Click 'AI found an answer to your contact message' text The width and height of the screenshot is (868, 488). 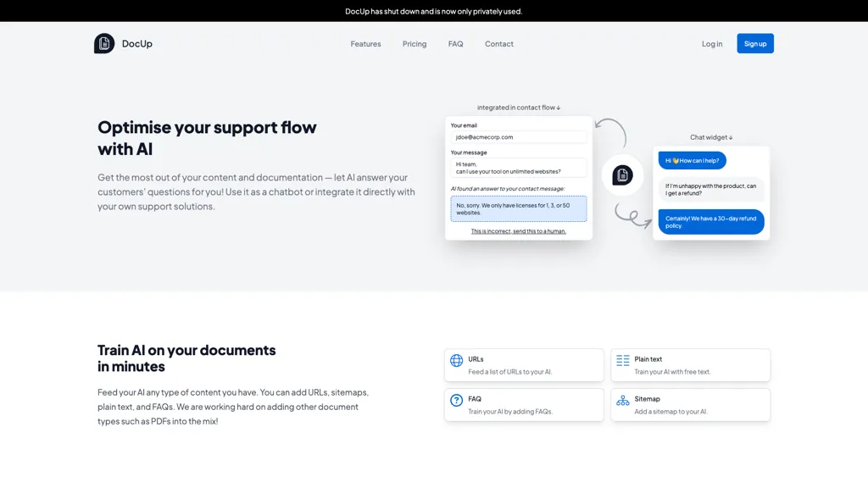point(508,189)
